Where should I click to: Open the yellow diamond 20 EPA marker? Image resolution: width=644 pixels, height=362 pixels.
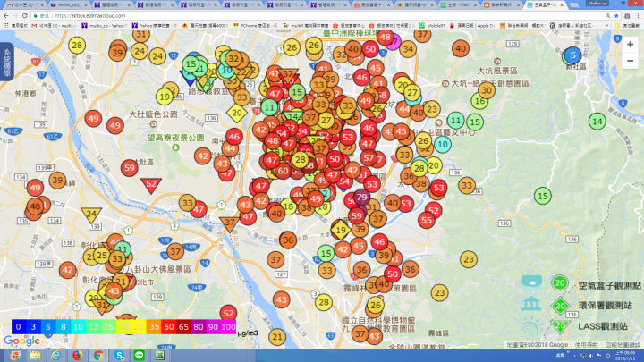[x=237, y=113]
